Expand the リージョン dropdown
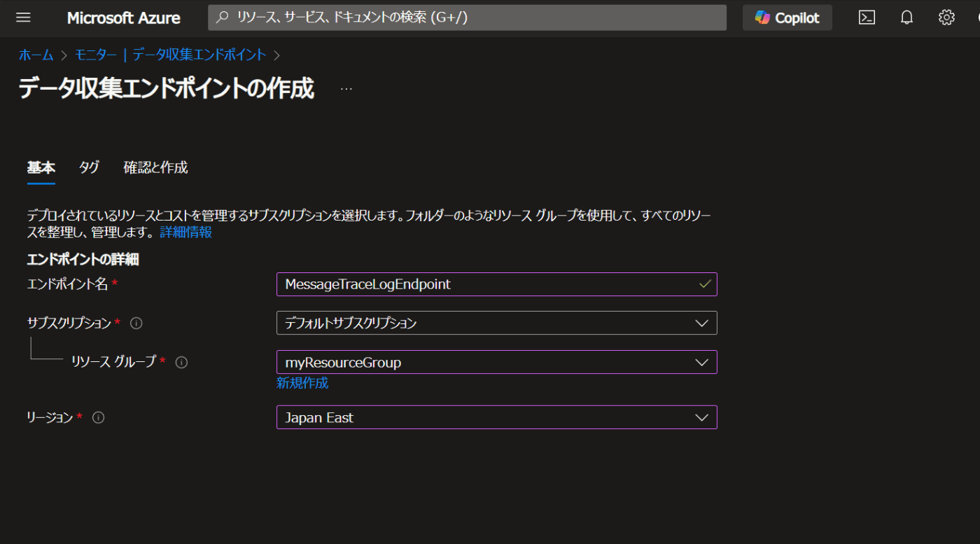The image size is (980, 544). click(x=497, y=417)
